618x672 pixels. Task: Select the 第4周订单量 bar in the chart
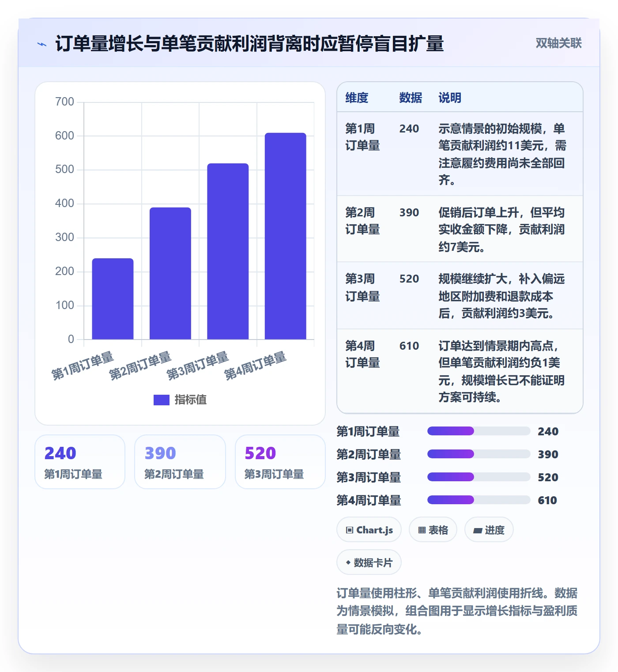[x=286, y=236]
